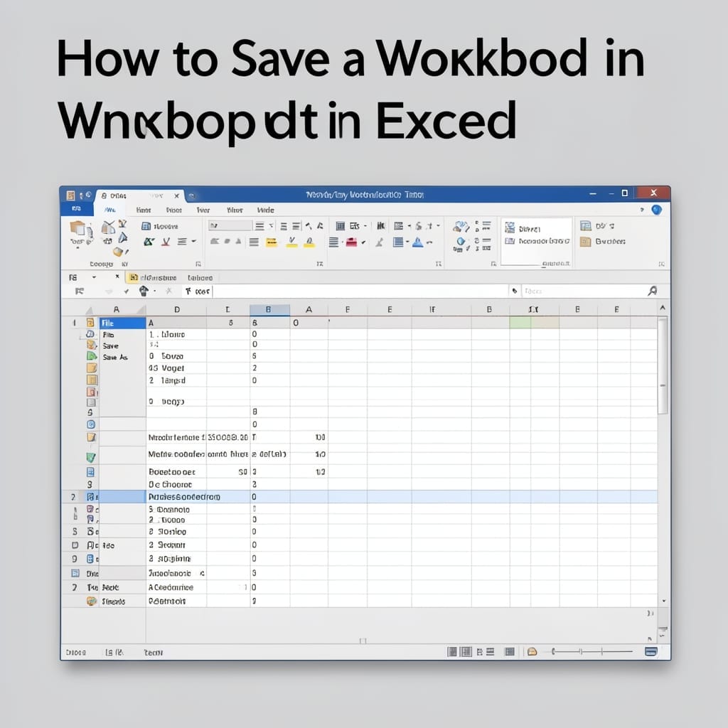Click the cell containing A Coodonrice
Viewport: 728px width, 728px height.
tap(176, 587)
